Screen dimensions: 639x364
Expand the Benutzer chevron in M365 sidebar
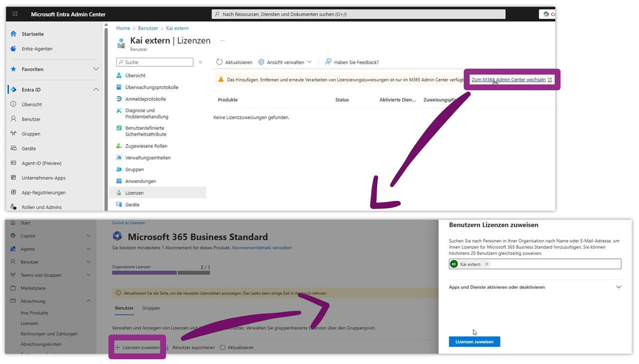pyautogui.click(x=88, y=262)
